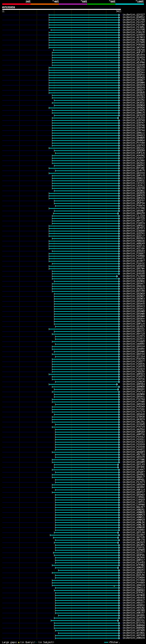Click the AV535959 query label
Viewport: 146px width, 644px height.
point(8,7)
